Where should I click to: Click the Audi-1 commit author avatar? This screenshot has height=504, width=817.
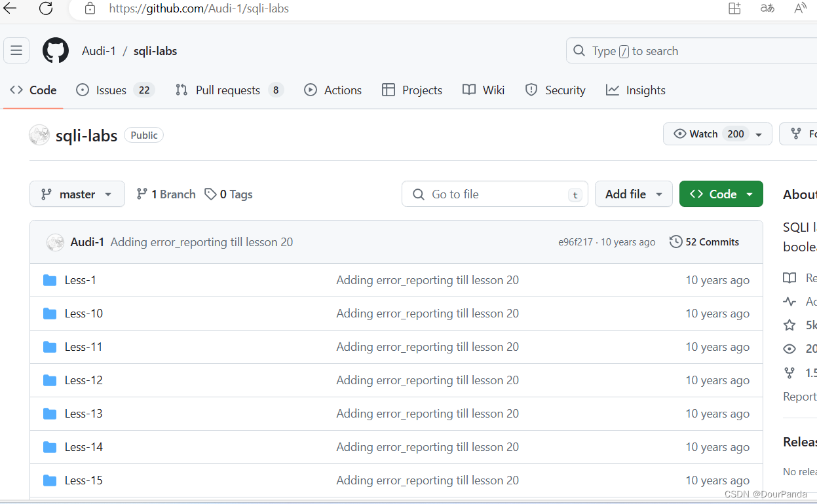55,242
